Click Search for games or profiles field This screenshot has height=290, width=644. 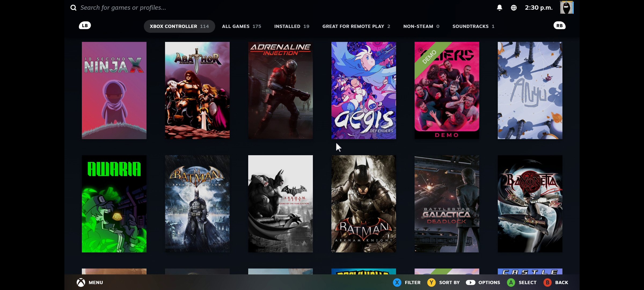click(x=123, y=8)
